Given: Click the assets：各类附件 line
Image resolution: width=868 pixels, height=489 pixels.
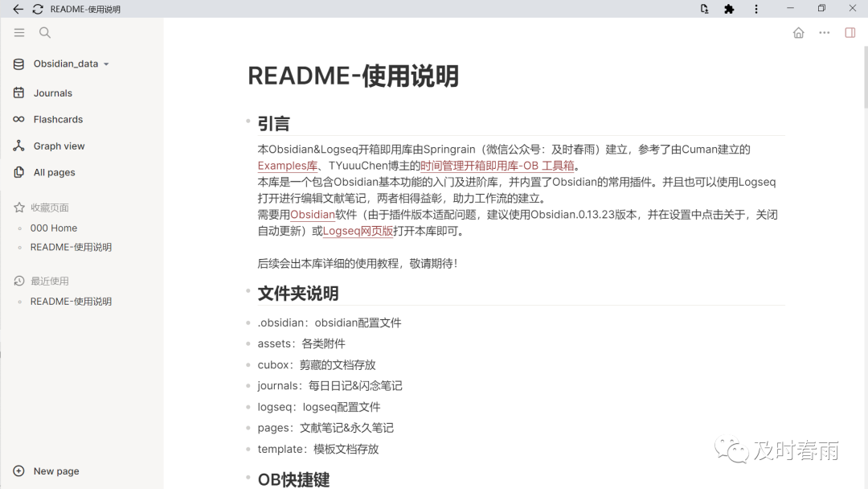Looking at the screenshot, I should [301, 344].
